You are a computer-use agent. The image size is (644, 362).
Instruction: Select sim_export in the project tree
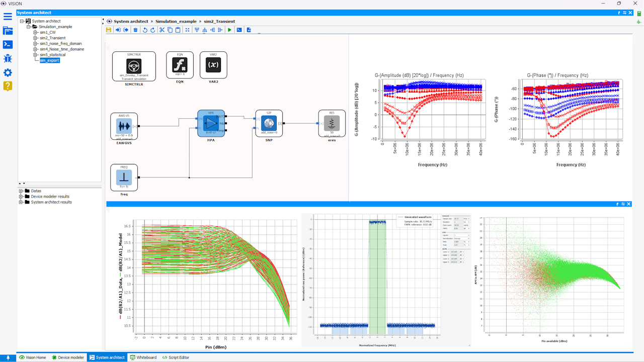point(49,60)
